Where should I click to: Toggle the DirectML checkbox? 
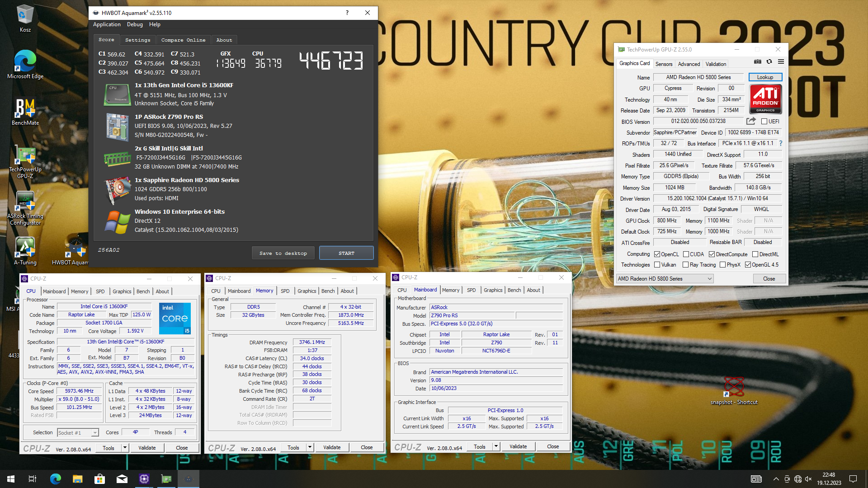pyautogui.click(x=755, y=254)
